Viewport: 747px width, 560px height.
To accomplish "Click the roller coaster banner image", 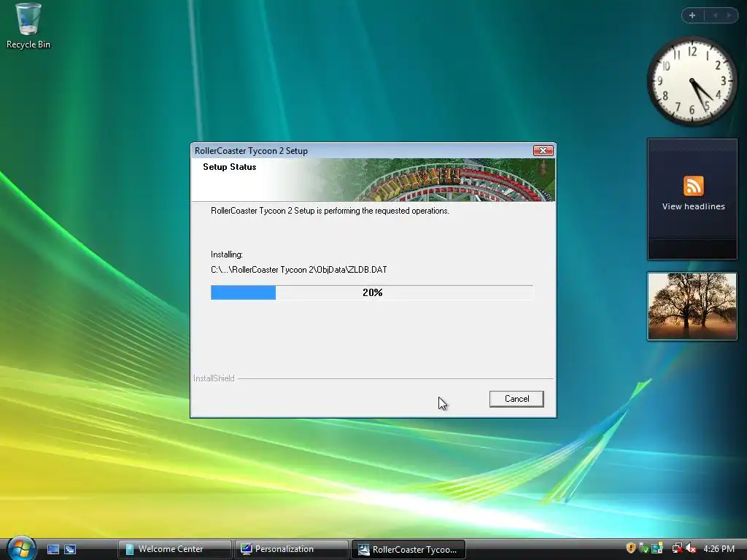I will tap(430, 180).
